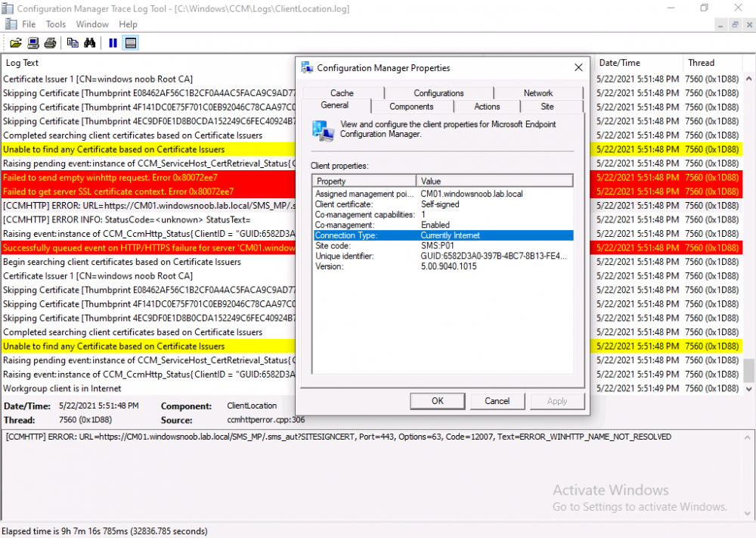Image resolution: width=756 pixels, height=538 pixels.
Task: Click the log list scrollbar thumb
Action: 748,370
